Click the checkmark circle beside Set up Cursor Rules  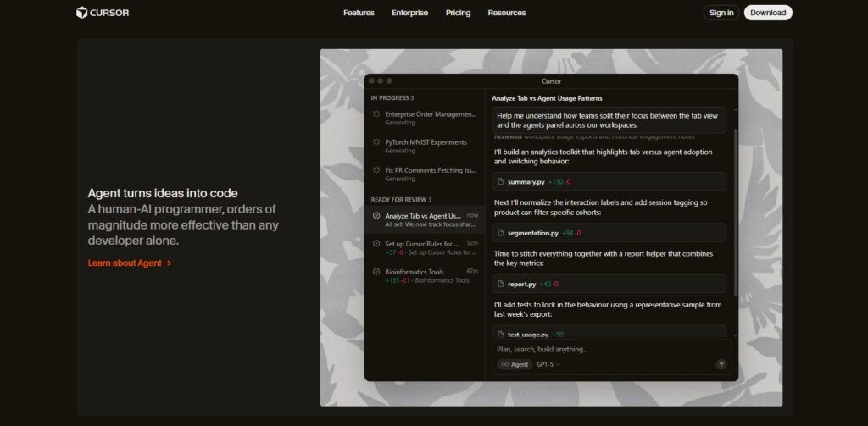point(376,244)
